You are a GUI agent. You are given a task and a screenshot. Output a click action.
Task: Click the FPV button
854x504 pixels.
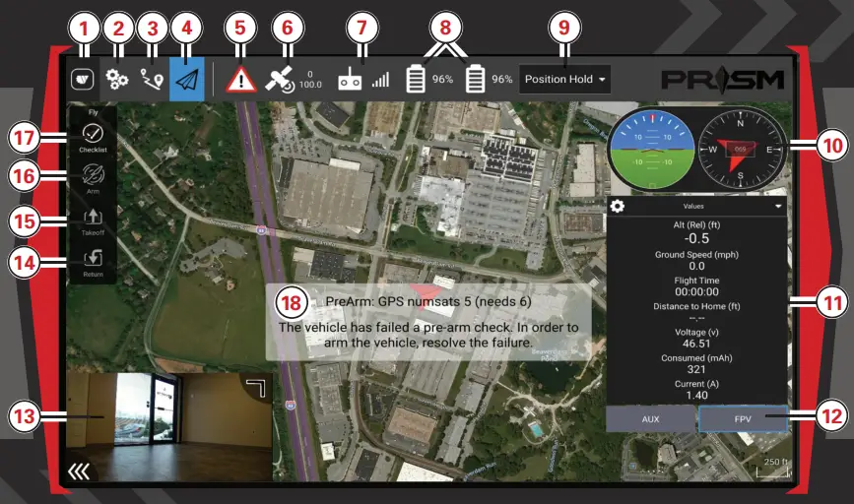pyautogui.click(x=743, y=419)
